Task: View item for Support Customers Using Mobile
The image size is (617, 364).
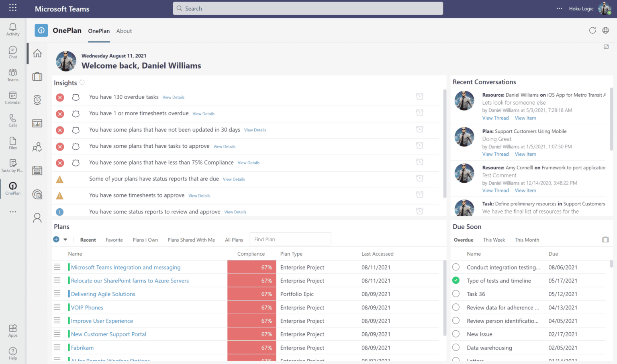Action: (525, 154)
